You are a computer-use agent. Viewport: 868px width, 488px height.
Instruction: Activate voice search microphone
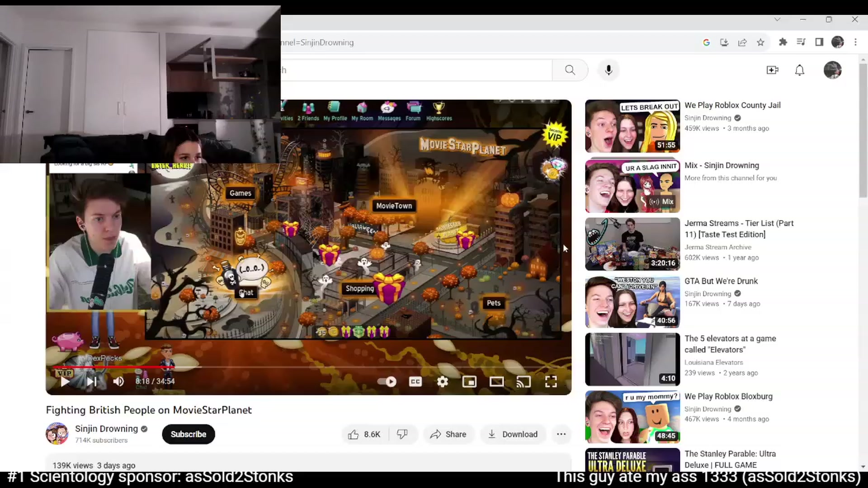[x=609, y=70]
